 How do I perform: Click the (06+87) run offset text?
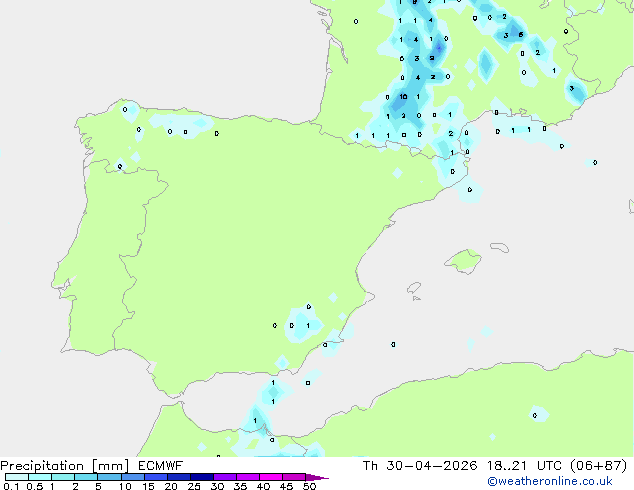[598, 466]
